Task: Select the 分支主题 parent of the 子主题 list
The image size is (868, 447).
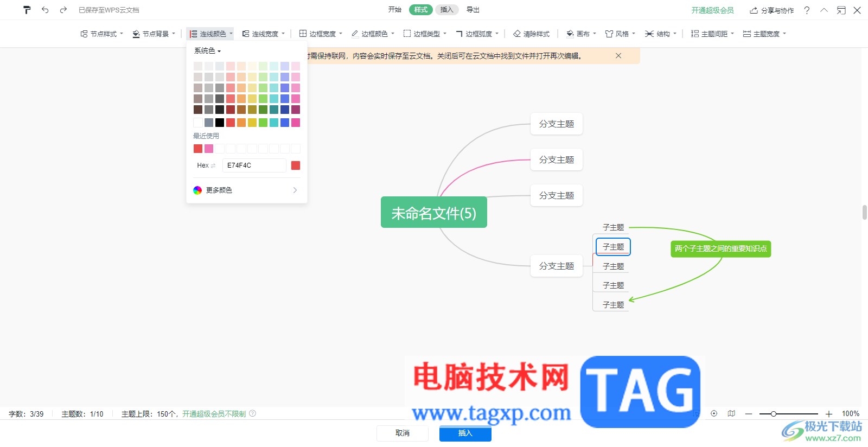Action: 557,266
